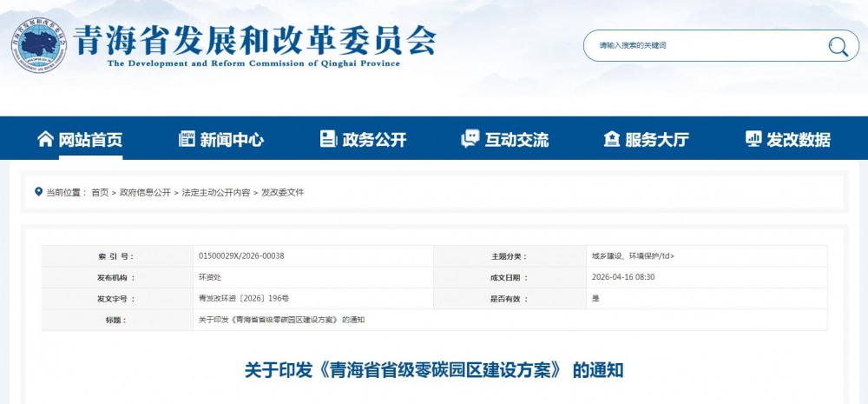Click the chart icon beside 发改数据
The height and width of the screenshot is (404, 868).
[x=753, y=139]
